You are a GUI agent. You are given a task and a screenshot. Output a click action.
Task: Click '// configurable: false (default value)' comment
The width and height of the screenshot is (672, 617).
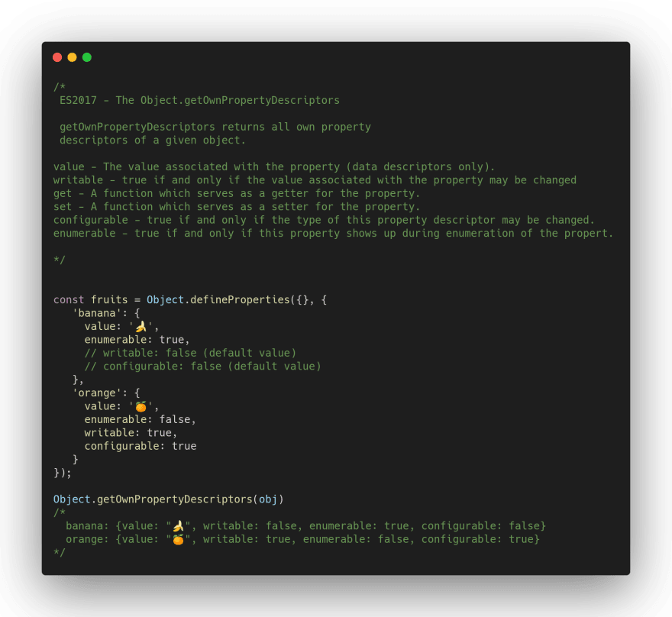pyautogui.click(x=202, y=367)
